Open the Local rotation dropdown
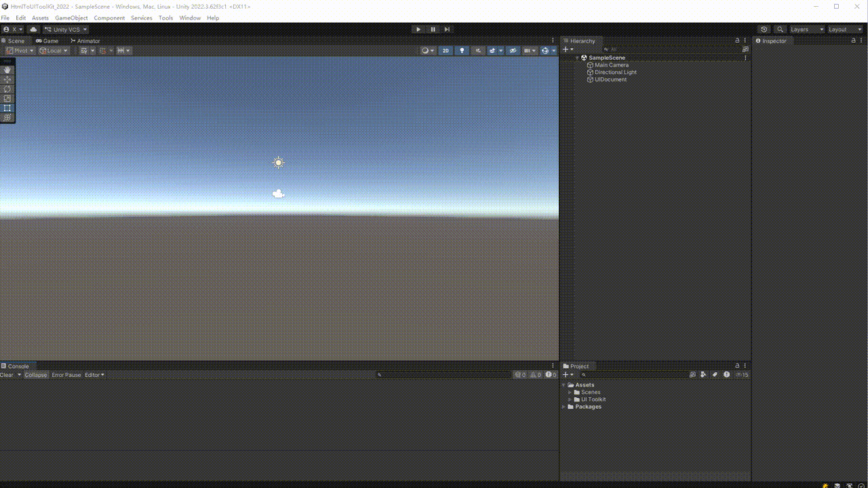Image resolution: width=868 pixels, height=488 pixels. 54,50
